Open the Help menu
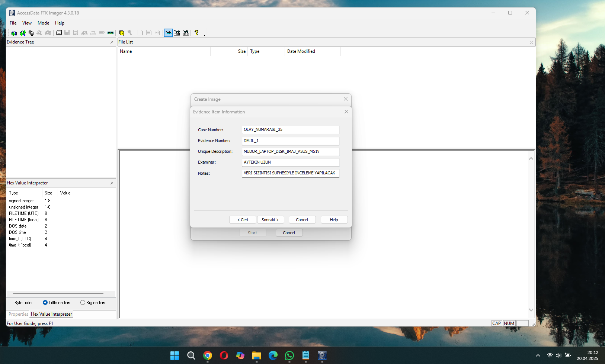 coord(60,23)
